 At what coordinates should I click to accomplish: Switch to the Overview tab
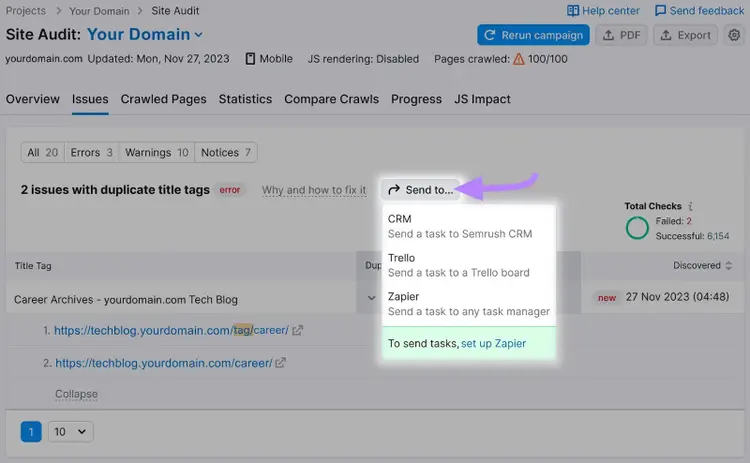coord(33,99)
